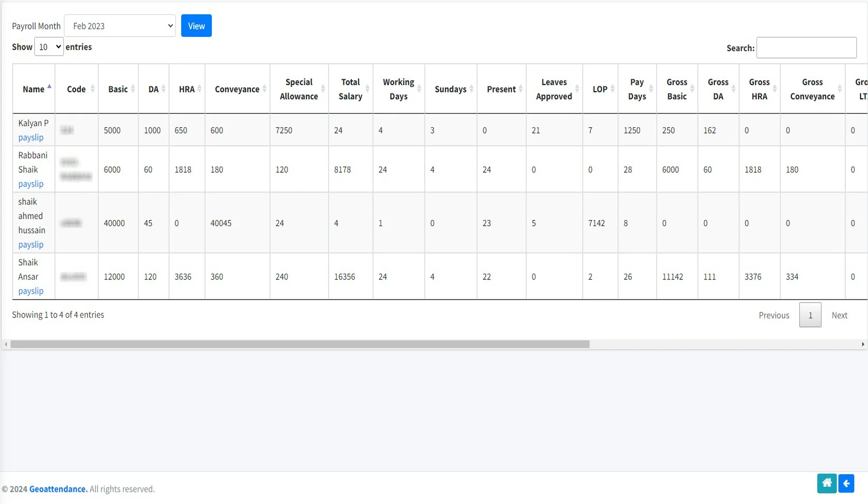Click the blue View button

point(196,25)
